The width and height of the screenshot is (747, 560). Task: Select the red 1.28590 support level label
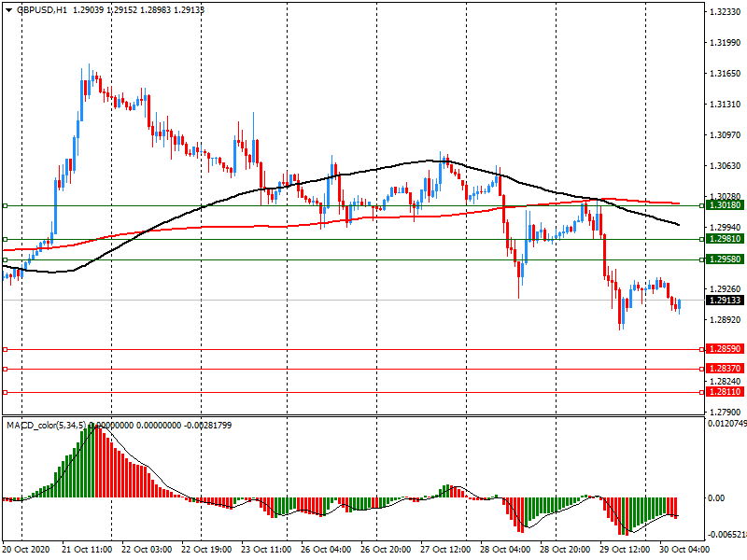[726, 348]
